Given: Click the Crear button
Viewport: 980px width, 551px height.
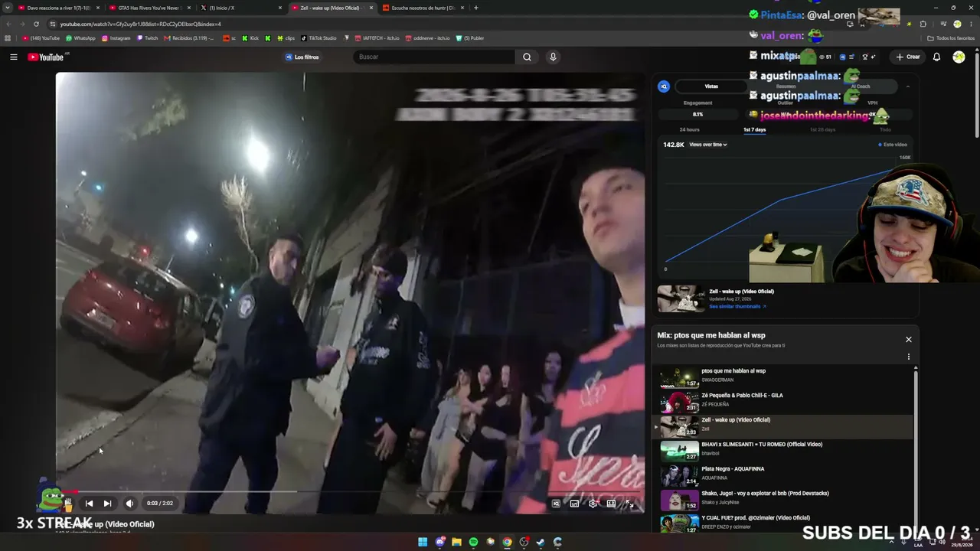Looking at the screenshot, I should pos(908,57).
